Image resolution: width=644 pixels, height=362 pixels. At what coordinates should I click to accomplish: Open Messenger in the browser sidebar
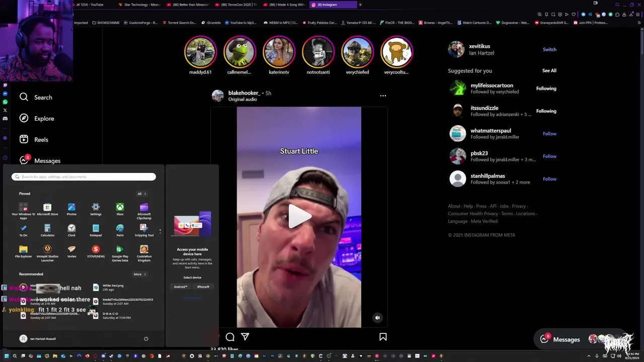pos(5,94)
